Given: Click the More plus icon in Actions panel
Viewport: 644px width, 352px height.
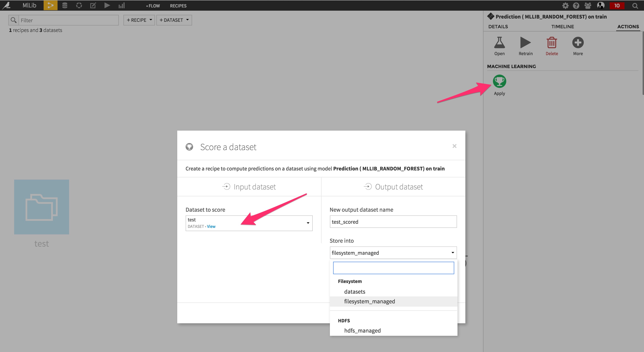Looking at the screenshot, I should tap(578, 43).
